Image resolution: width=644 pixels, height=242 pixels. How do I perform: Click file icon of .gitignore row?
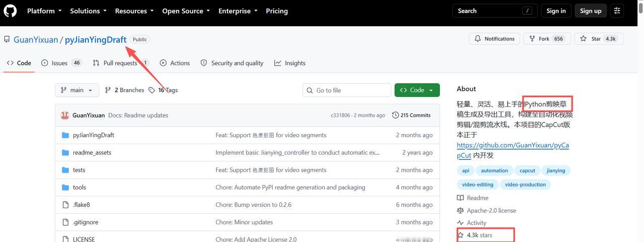(65, 222)
